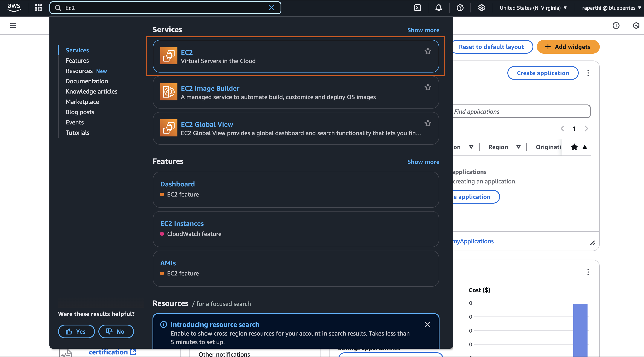Select Documentation category
Image resolution: width=644 pixels, height=357 pixels.
point(87,81)
